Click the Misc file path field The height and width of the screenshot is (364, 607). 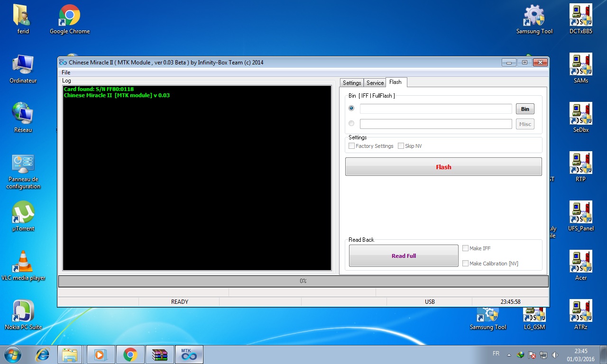point(436,124)
